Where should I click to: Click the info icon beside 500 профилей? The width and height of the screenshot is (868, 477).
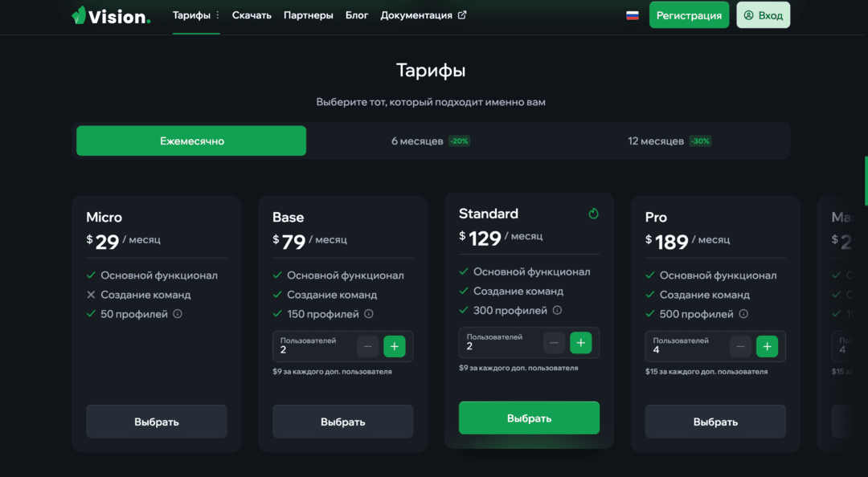point(743,314)
